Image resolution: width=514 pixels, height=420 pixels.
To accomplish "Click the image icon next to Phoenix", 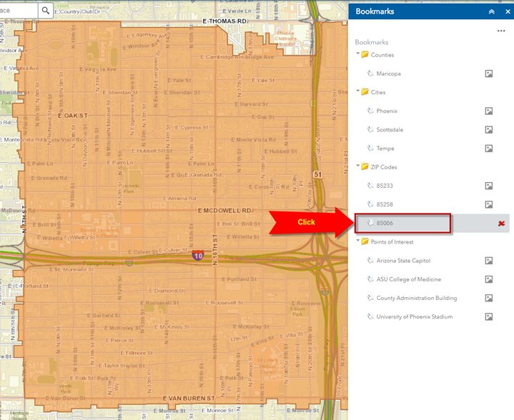I will tap(489, 111).
